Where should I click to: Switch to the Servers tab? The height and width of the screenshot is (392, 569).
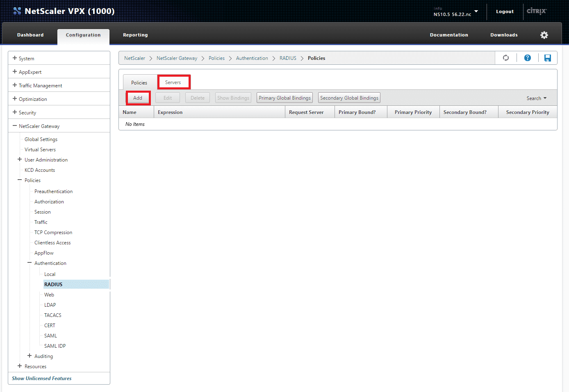[173, 82]
